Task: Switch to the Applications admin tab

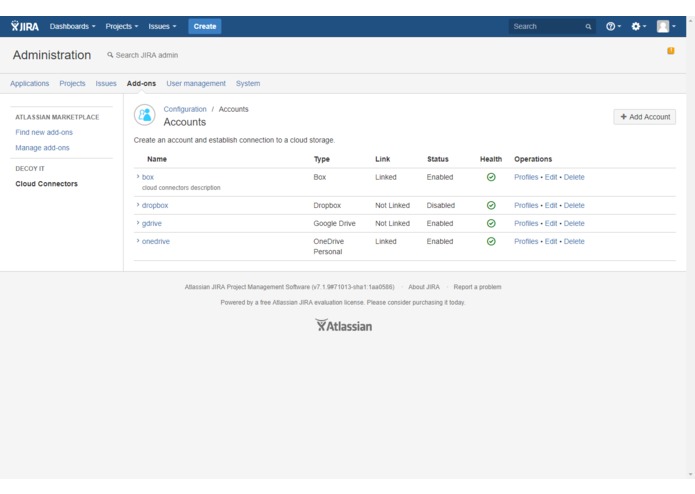Action: [30, 83]
